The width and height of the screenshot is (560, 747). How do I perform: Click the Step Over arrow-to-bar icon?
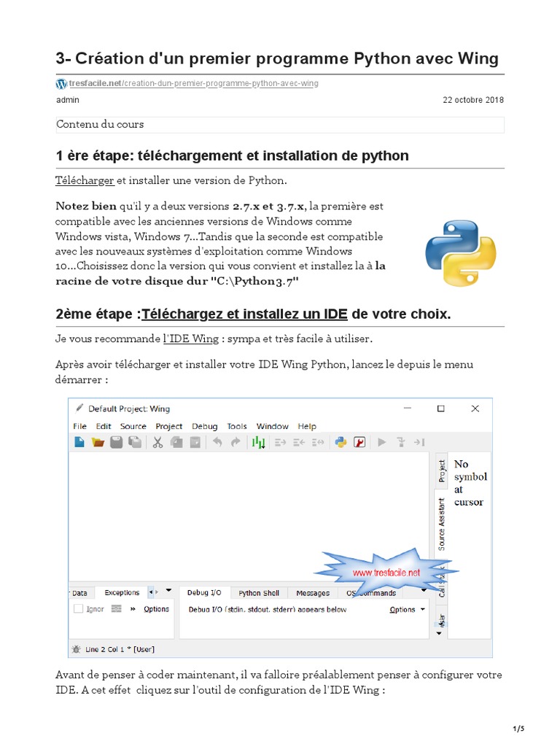click(x=419, y=442)
